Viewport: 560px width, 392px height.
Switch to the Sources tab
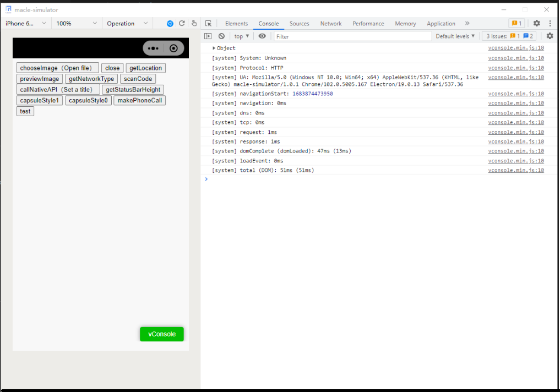point(299,23)
